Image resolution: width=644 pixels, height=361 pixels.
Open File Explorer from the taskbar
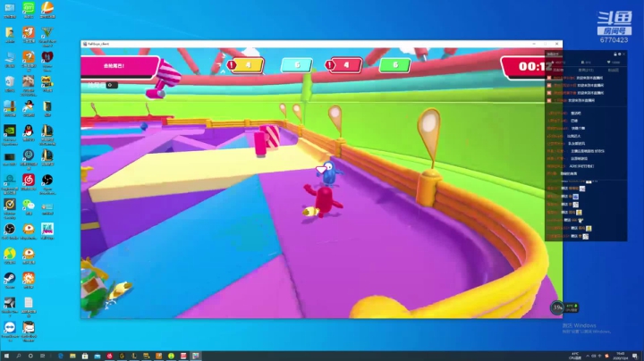click(x=72, y=356)
